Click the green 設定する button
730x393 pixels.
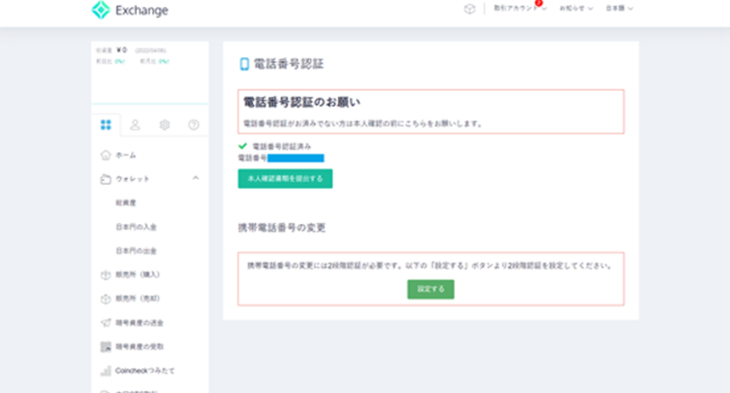(431, 289)
